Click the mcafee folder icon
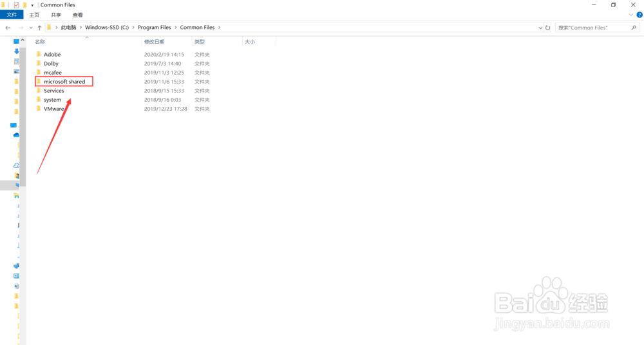Image resolution: width=644 pixels, height=345 pixels. 39,72
